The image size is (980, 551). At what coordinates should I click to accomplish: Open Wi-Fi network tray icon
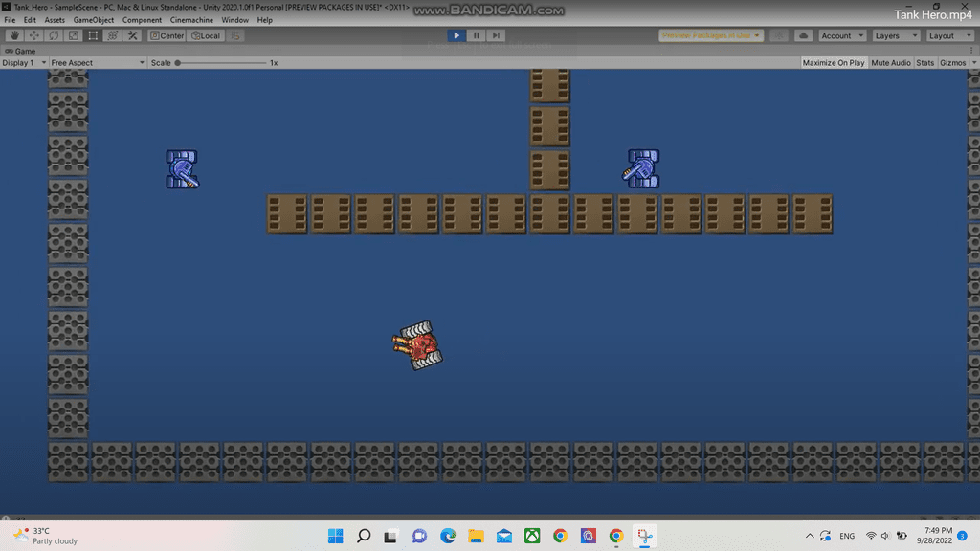coord(871,536)
